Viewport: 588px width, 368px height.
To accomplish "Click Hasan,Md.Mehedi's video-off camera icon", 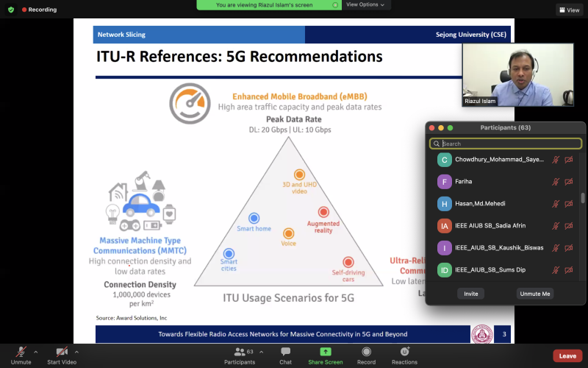I will (569, 204).
